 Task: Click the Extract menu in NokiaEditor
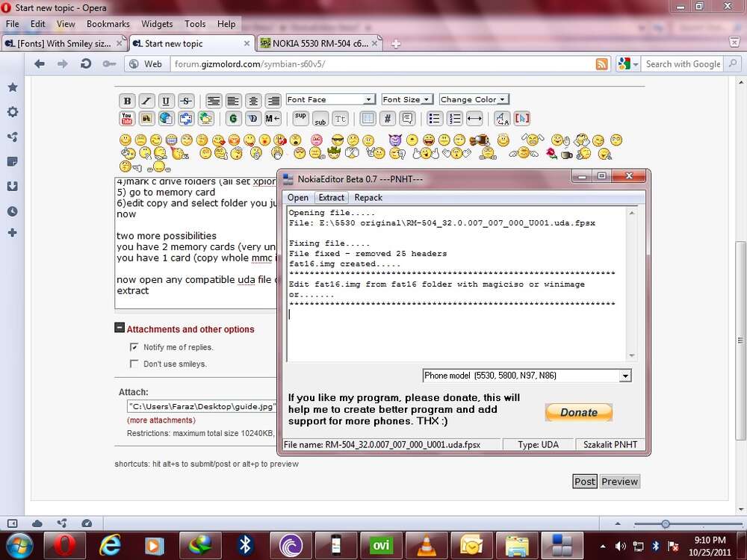(x=331, y=198)
